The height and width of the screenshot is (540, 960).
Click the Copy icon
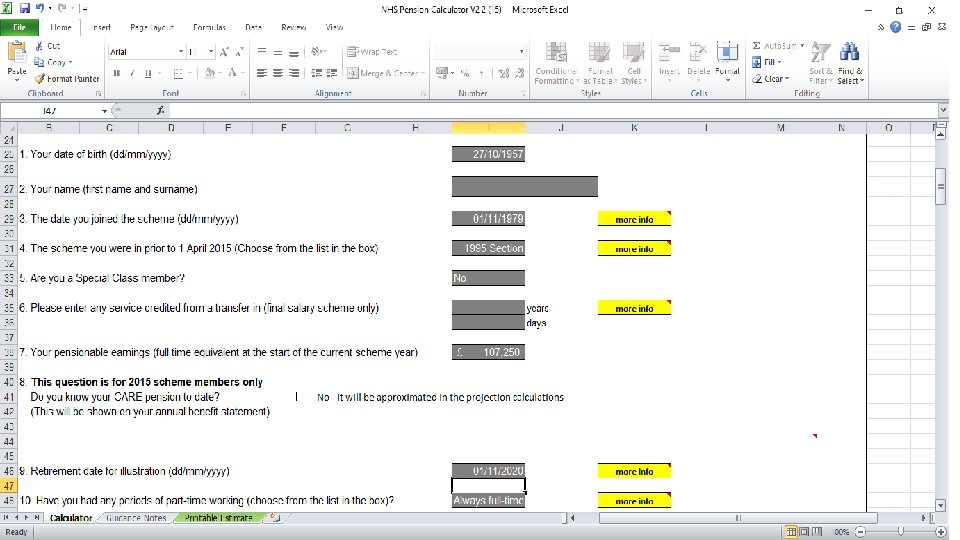pyautogui.click(x=39, y=62)
